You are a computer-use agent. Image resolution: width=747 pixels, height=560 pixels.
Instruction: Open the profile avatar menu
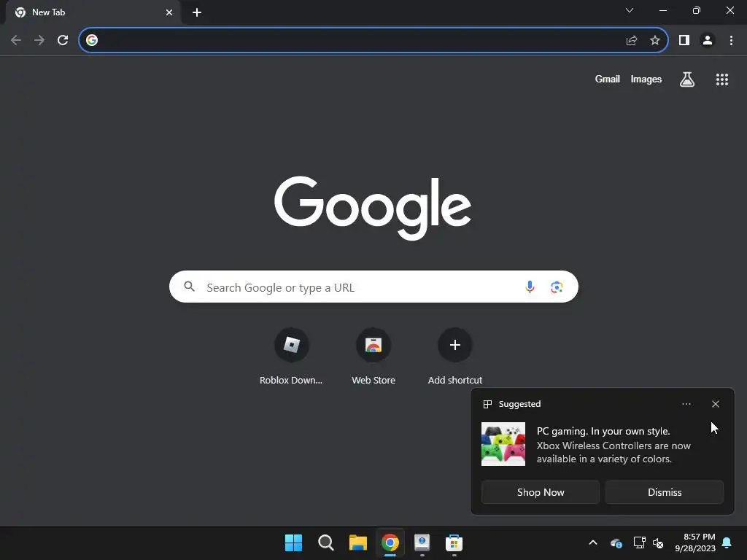708,41
